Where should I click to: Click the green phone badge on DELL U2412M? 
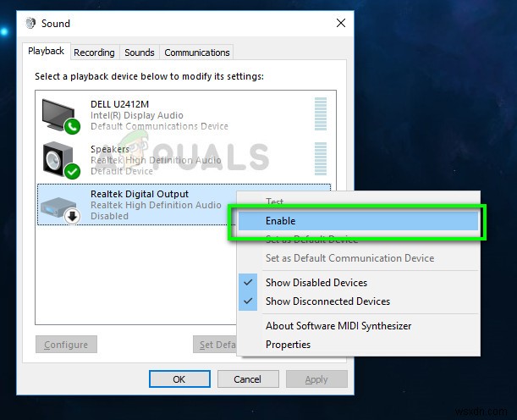click(72, 126)
